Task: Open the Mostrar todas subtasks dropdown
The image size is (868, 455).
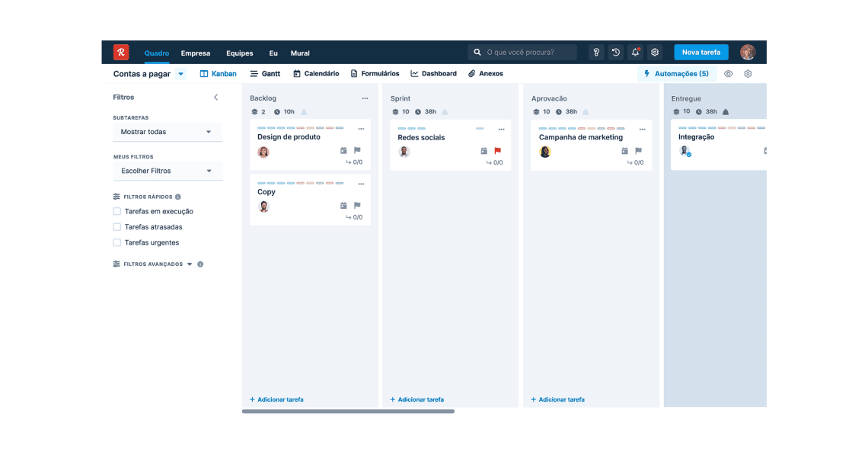Action: (x=167, y=132)
